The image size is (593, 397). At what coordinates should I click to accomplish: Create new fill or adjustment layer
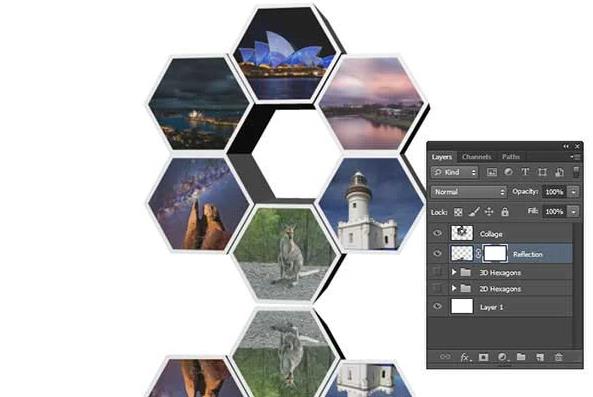pos(502,357)
